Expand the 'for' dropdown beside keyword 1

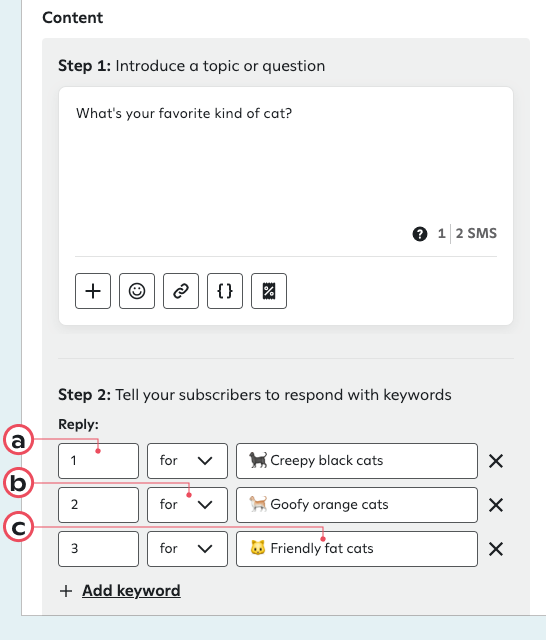(187, 461)
